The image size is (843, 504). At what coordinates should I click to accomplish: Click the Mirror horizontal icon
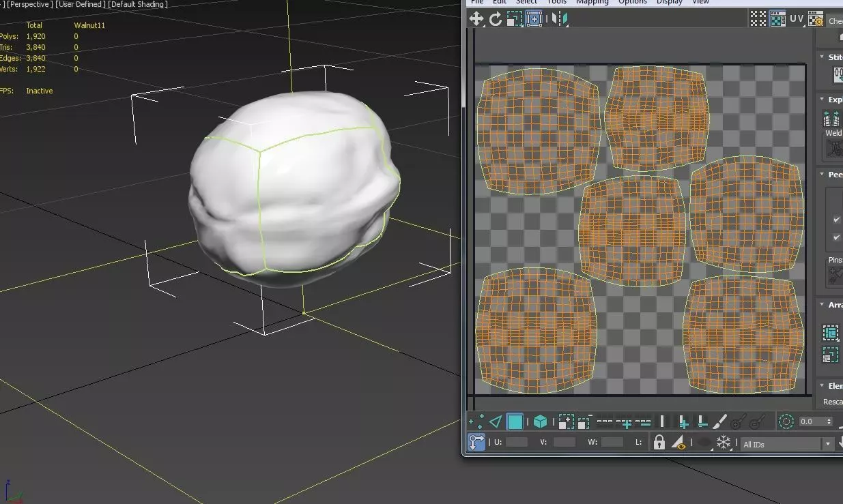[x=559, y=18]
